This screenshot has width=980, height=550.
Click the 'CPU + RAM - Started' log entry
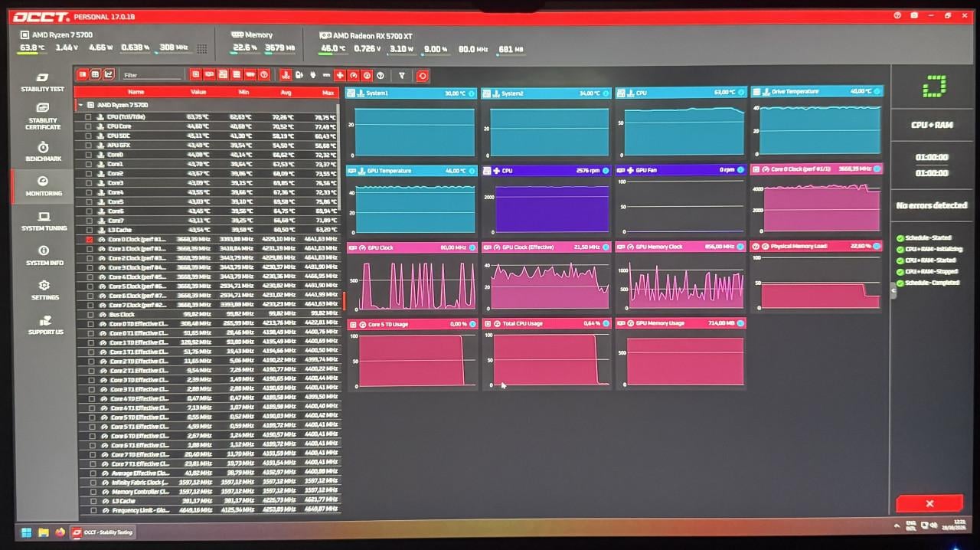(930, 260)
